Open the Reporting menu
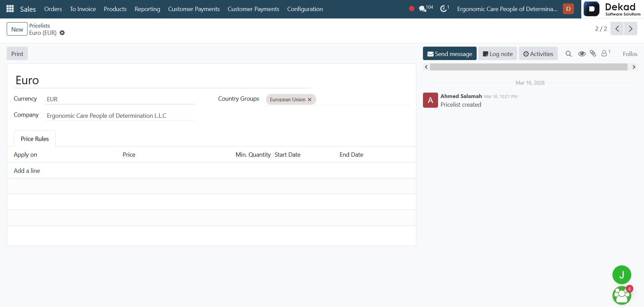Image resolution: width=644 pixels, height=307 pixels. (147, 9)
